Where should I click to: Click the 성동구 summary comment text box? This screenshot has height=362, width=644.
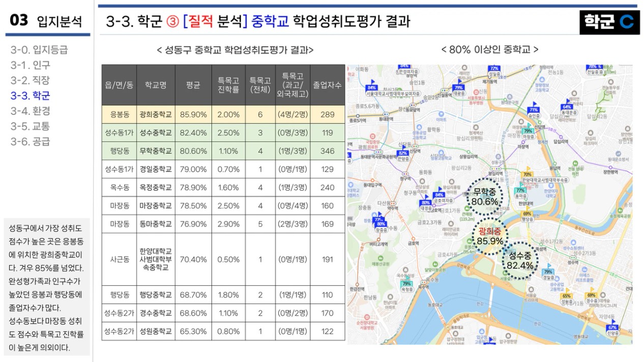[x=46, y=287]
